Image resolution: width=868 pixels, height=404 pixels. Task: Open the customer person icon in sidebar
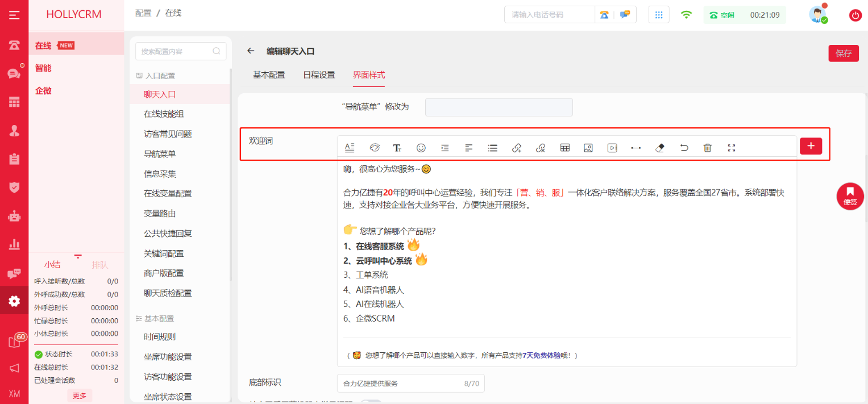pos(14,130)
